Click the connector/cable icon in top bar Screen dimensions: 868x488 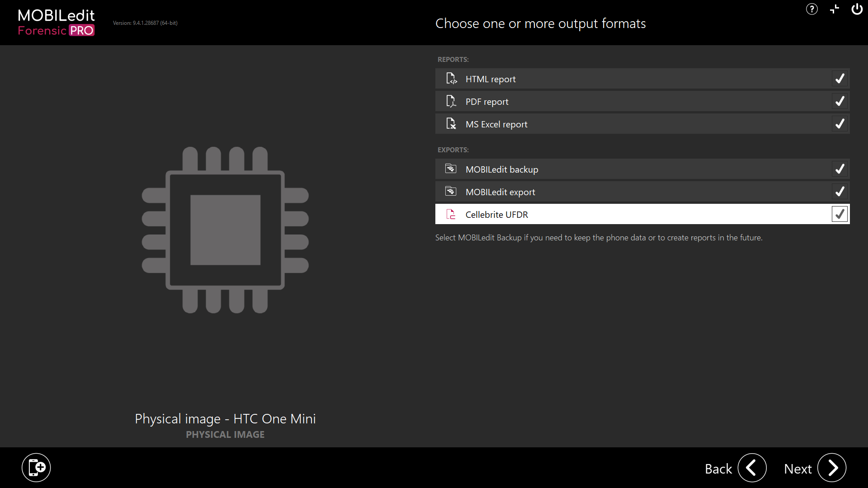click(x=834, y=9)
